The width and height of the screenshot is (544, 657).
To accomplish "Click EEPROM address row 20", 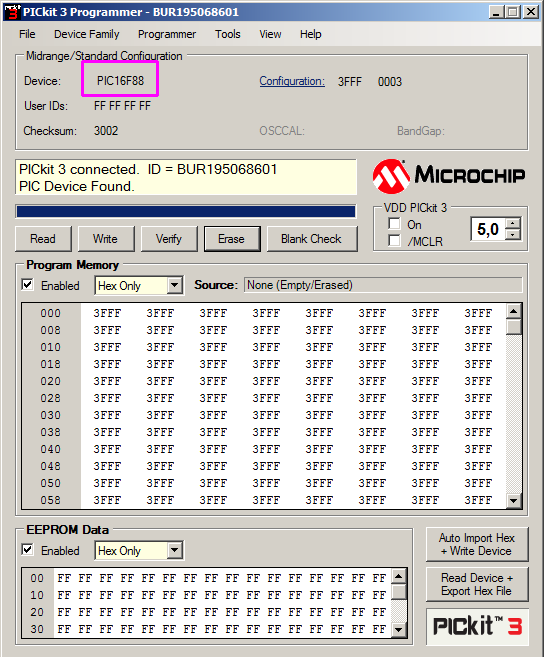I will click(x=37, y=613).
